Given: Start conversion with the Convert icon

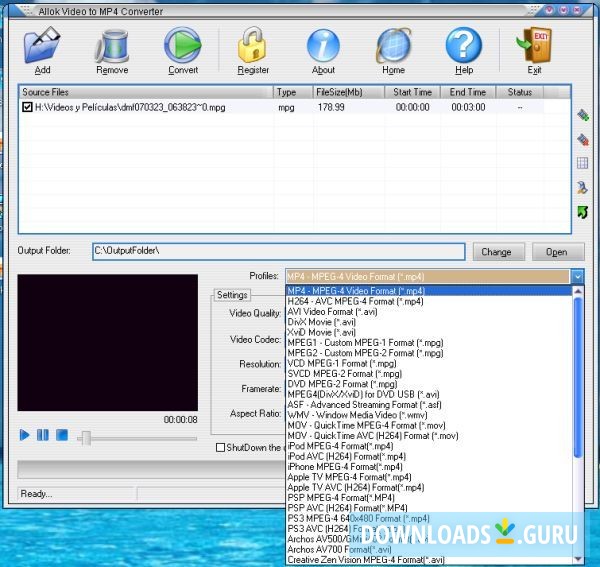Looking at the screenshot, I should (183, 45).
